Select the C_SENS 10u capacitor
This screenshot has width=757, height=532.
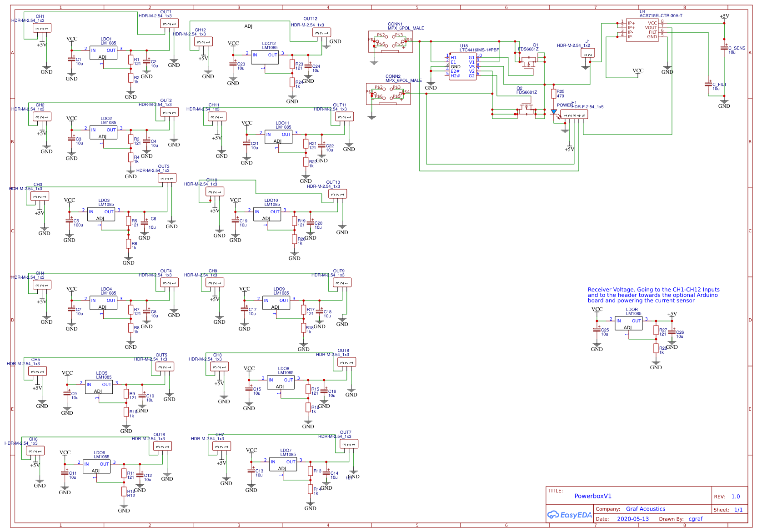(724, 48)
